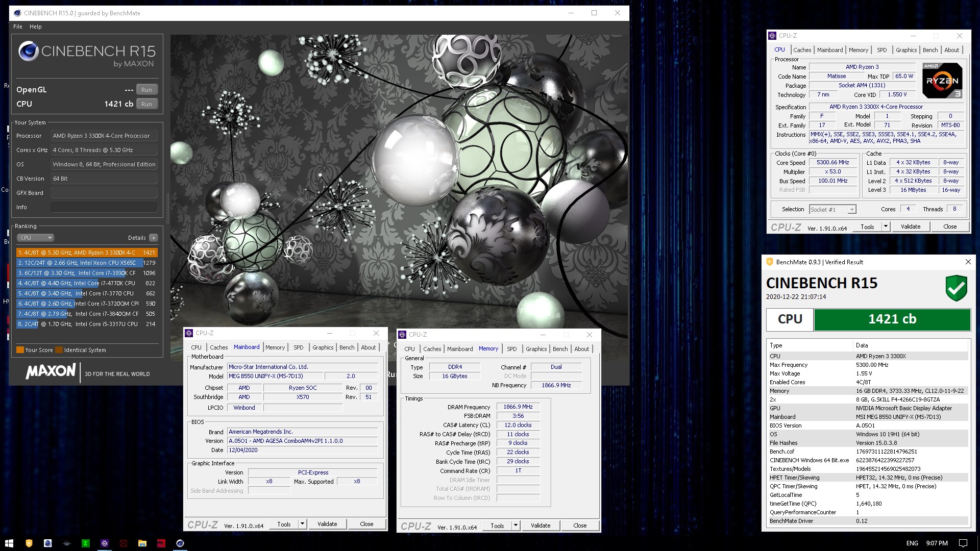Click brown Identical System legend swatch
The width and height of the screenshot is (980, 551).
click(x=59, y=350)
